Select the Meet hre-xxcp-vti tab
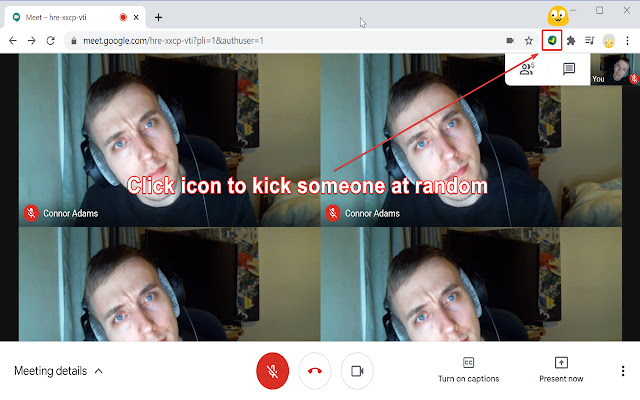This screenshot has height=400, width=640. [75, 17]
